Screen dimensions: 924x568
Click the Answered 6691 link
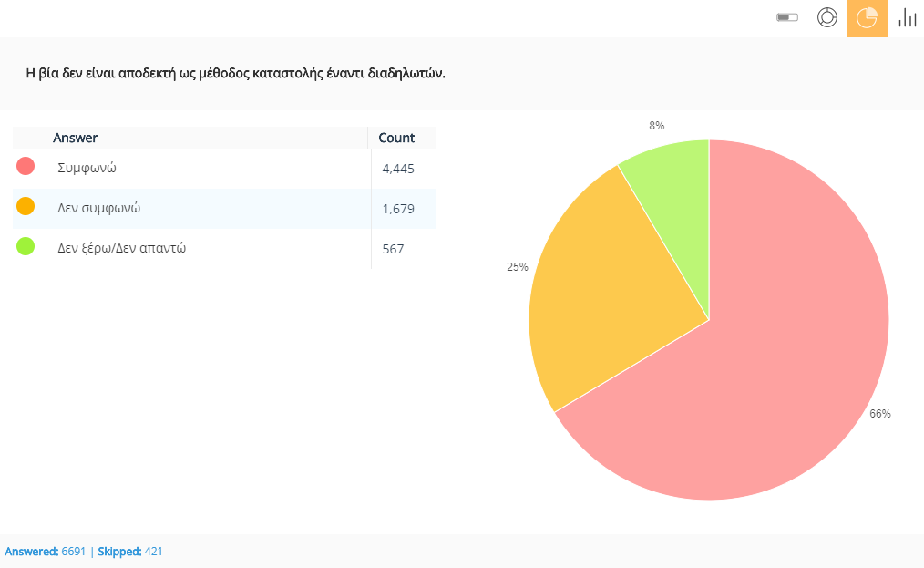pyautogui.click(x=46, y=552)
